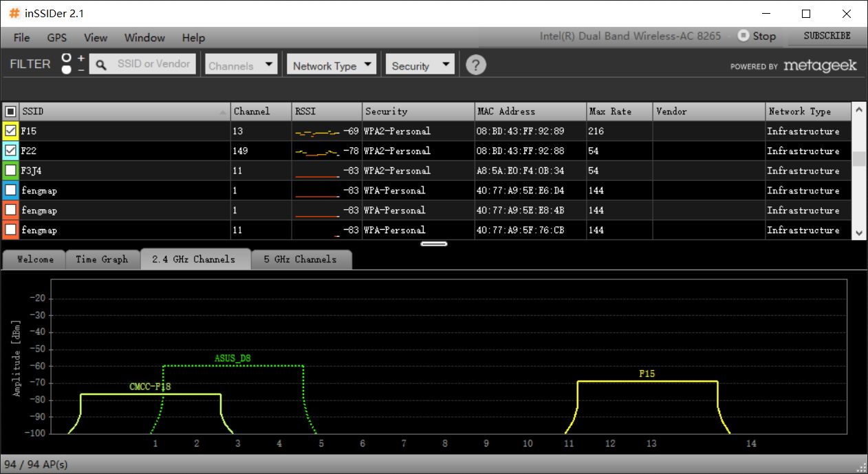Image resolution: width=868 pixels, height=474 pixels.
Task: Click the F3J4 SSID name cell
Action: [125, 171]
